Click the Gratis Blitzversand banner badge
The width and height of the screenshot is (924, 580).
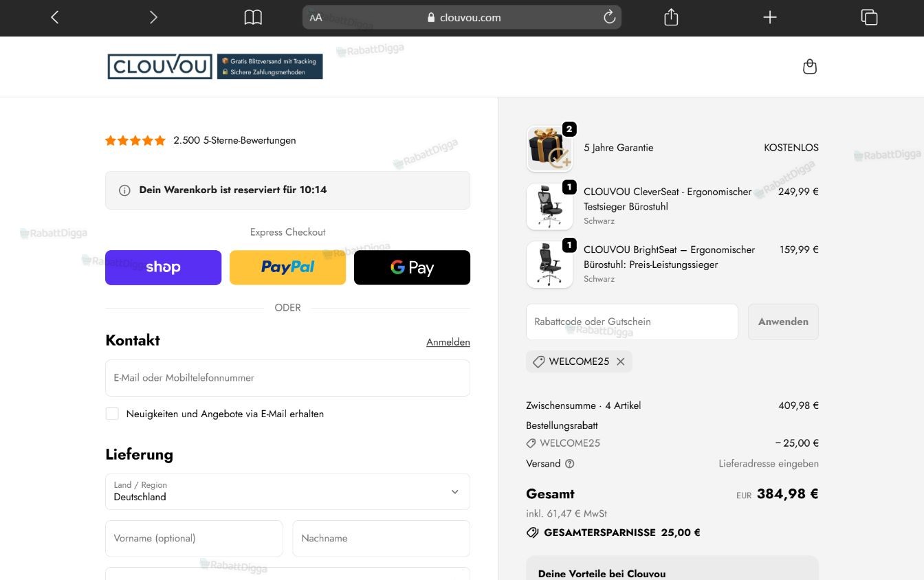(269, 67)
